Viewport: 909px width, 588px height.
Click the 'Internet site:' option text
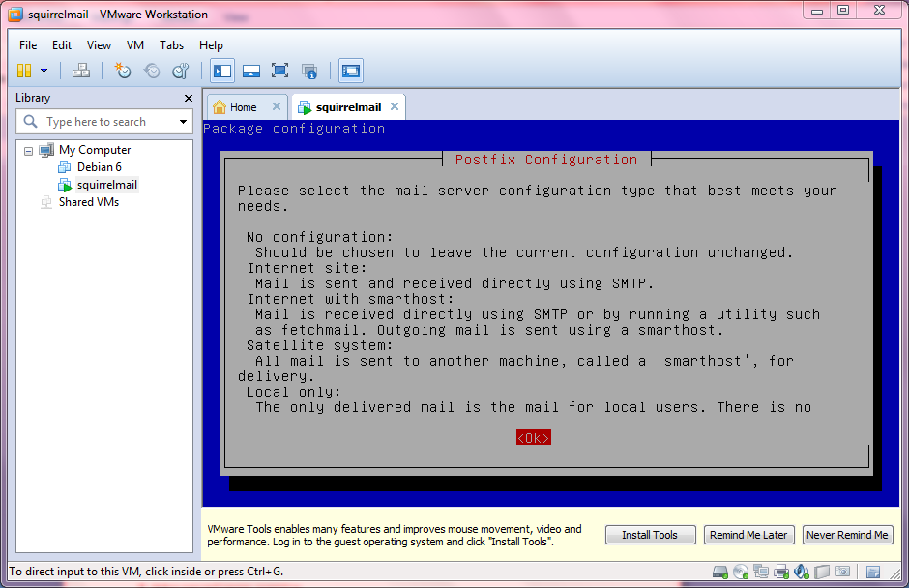pyautogui.click(x=307, y=268)
